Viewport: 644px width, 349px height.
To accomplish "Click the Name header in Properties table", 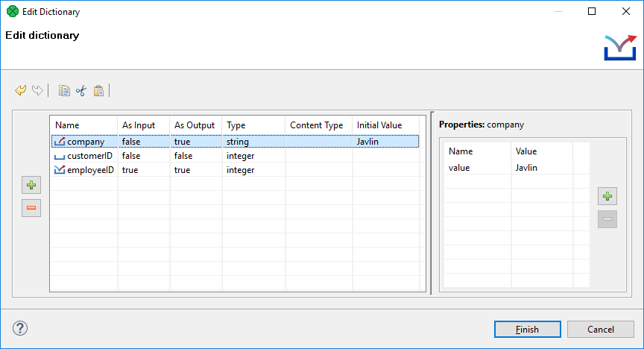I will point(477,151).
